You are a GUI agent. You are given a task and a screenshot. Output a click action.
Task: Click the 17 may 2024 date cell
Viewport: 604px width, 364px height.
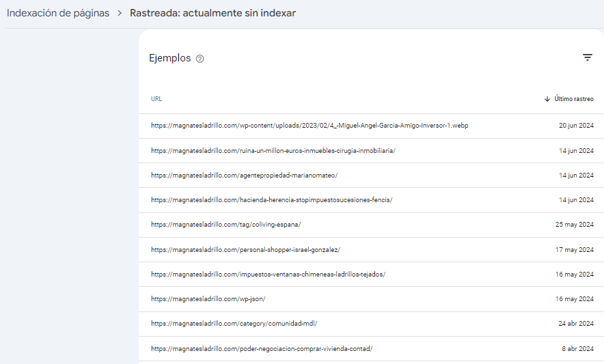575,249
